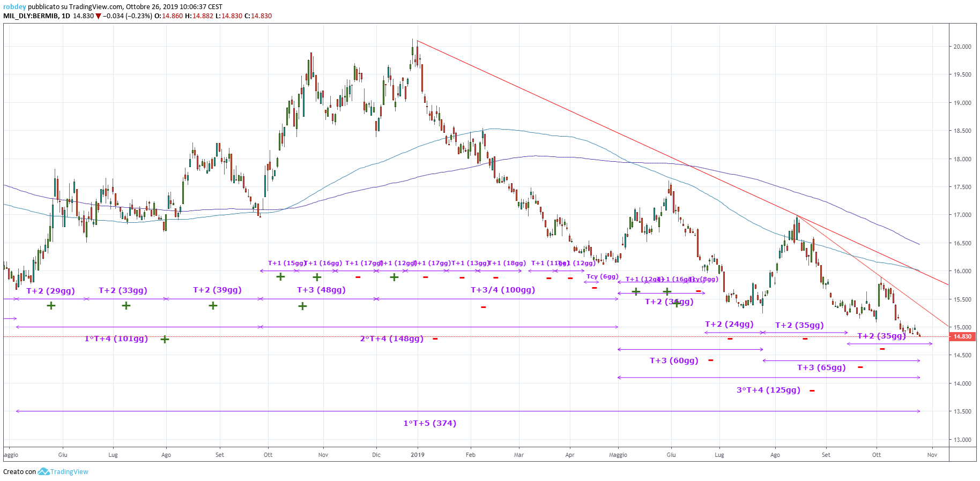Select the '2°T+4 (148gg)' cycle label

pyautogui.click(x=391, y=339)
